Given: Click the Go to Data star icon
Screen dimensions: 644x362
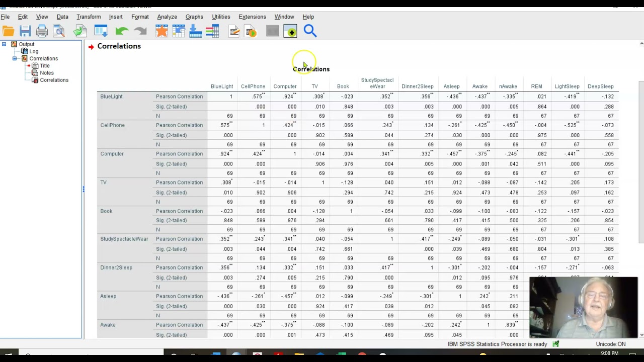Looking at the screenshot, I should [x=162, y=31].
